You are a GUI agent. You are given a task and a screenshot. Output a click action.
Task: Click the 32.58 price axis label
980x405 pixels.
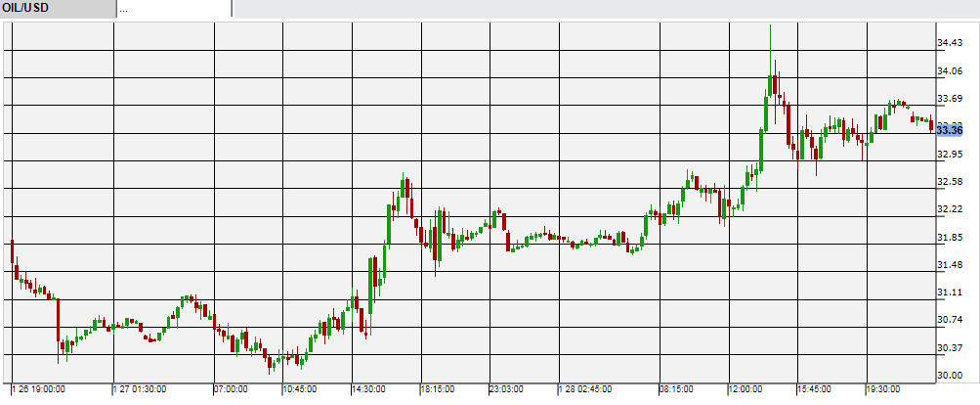click(x=951, y=182)
